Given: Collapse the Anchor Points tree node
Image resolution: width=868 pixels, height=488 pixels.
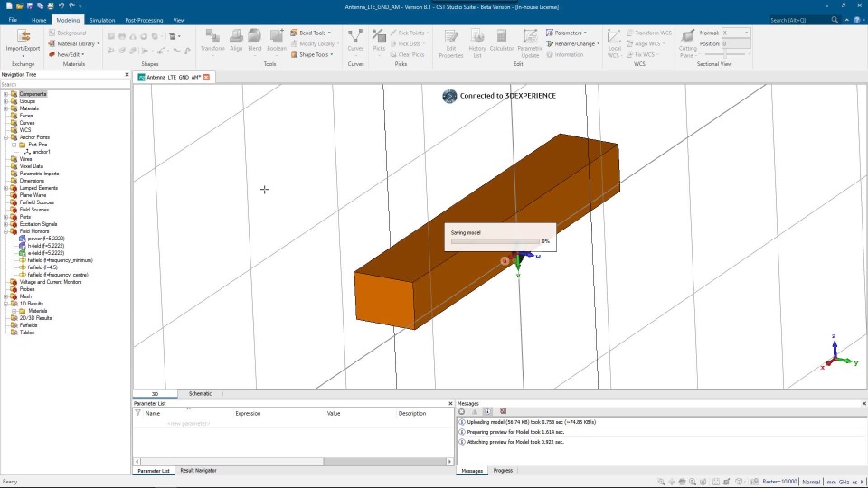Looking at the screenshot, I should tap(6, 137).
